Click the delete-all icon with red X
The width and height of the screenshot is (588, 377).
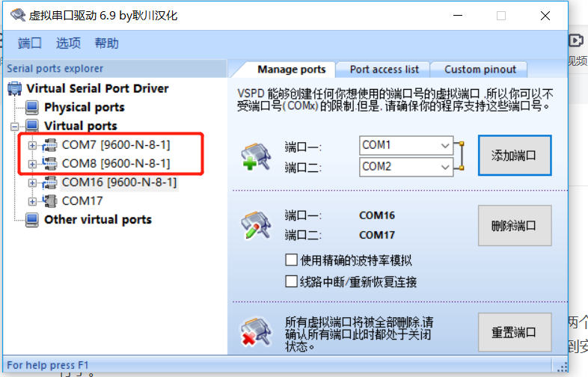click(256, 332)
